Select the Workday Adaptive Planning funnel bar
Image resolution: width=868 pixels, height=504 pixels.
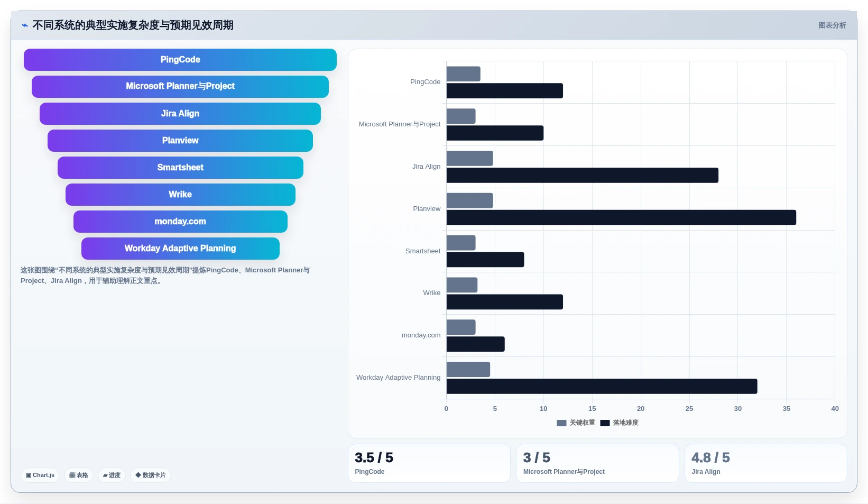click(x=180, y=249)
